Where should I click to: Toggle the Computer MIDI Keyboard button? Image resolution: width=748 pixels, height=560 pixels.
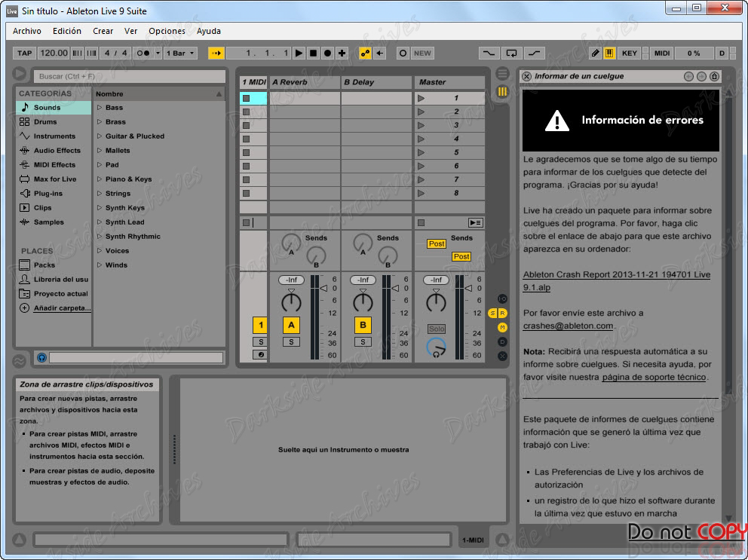[x=609, y=53]
